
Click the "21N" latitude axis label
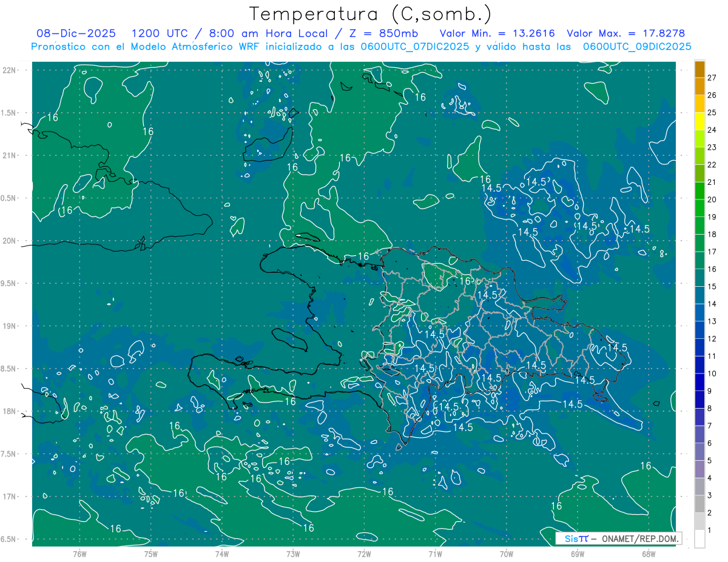[10, 155]
